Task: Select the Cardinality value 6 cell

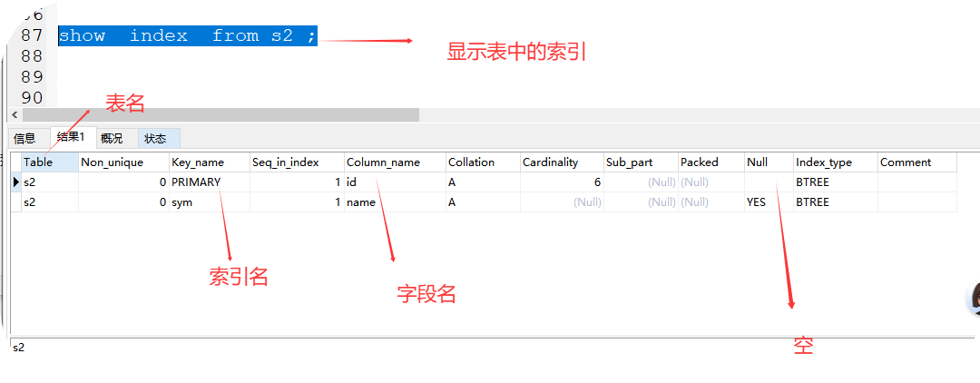Action: pos(562,182)
